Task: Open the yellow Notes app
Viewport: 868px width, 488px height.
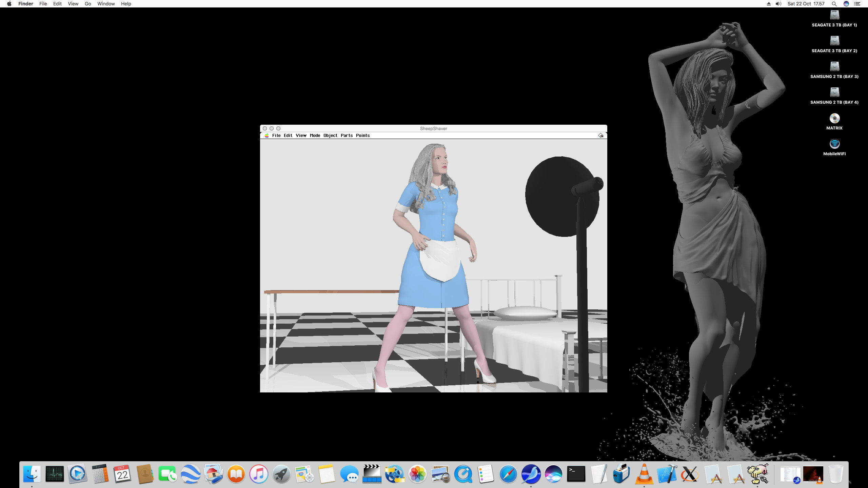Action: 327,474
